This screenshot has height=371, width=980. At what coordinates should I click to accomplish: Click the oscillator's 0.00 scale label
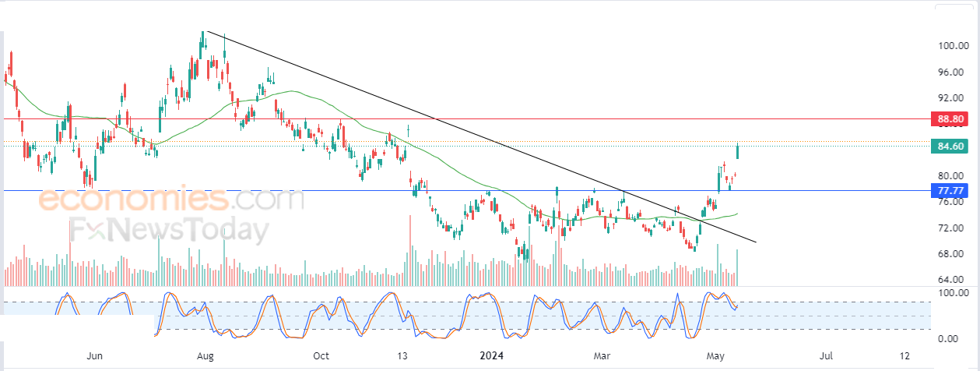(952, 339)
